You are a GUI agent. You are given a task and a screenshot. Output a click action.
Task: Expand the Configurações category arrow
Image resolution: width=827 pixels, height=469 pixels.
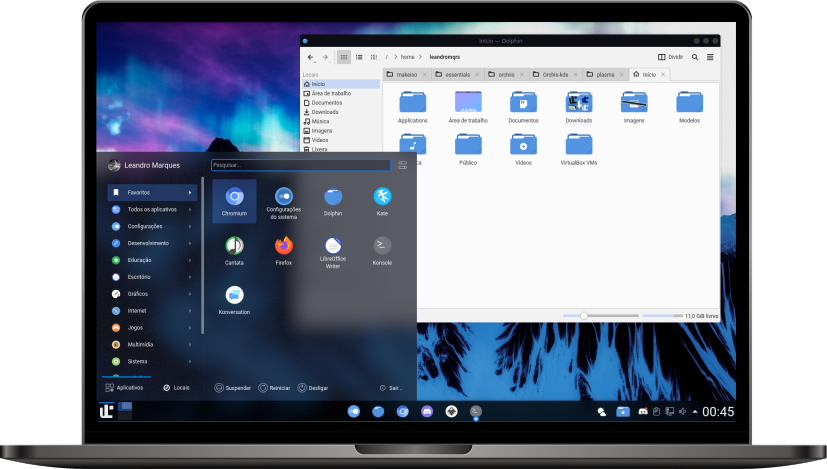[x=190, y=226]
